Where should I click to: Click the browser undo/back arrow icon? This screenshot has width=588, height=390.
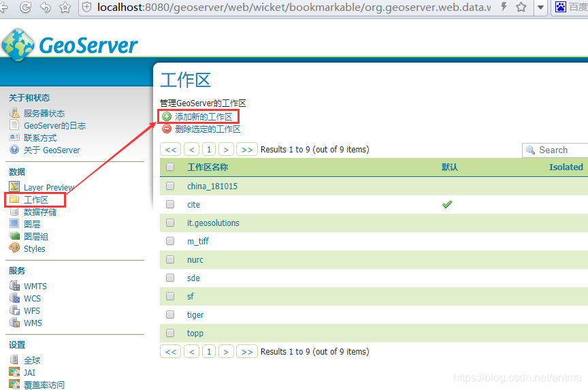coord(46,7)
